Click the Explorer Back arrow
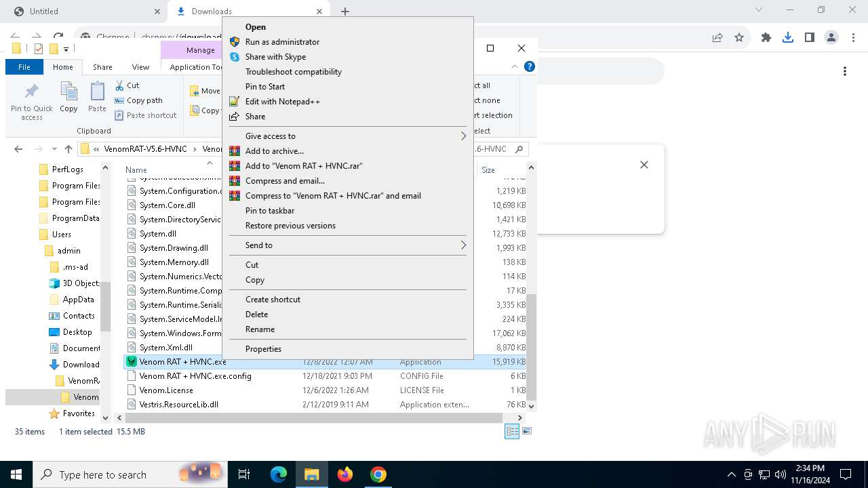The height and width of the screenshot is (488, 868). 18,149
